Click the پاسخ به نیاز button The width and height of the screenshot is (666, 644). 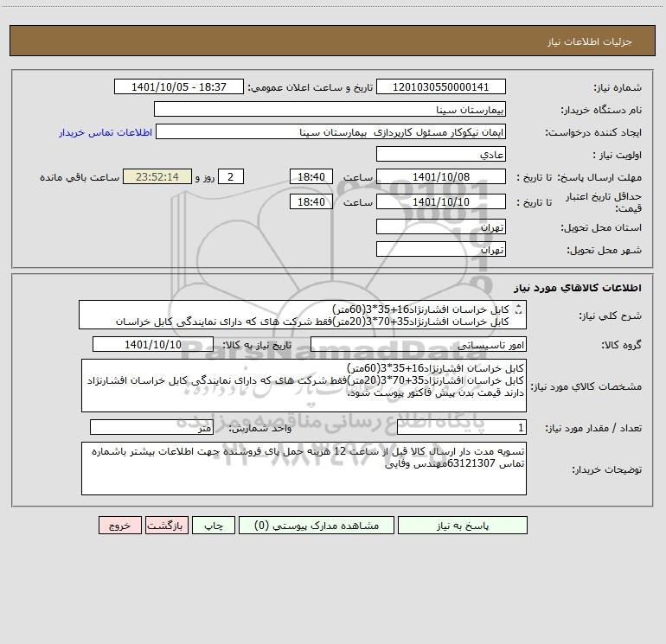click(x=463, y=526)
